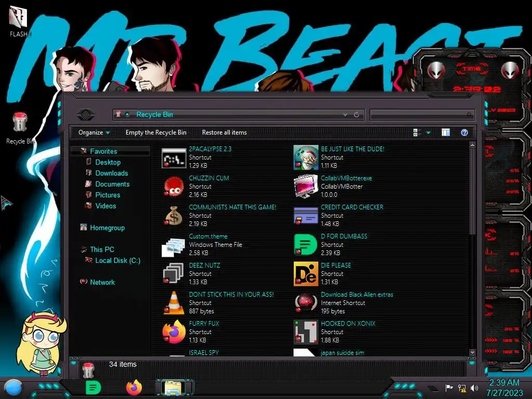Select the BE JUST LIKE THE DUDE elf icon
532x399 pixels.
[305, 157]
